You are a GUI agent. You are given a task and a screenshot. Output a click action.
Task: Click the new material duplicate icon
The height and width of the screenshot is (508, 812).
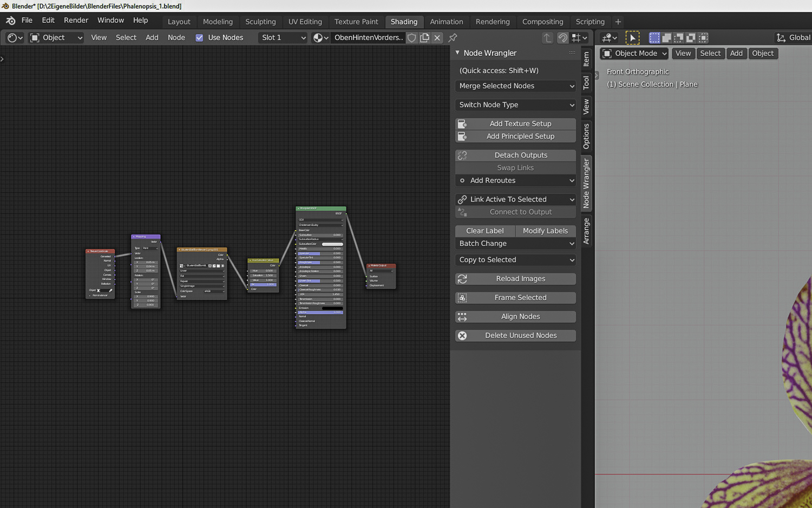click(x=425, y=38)
